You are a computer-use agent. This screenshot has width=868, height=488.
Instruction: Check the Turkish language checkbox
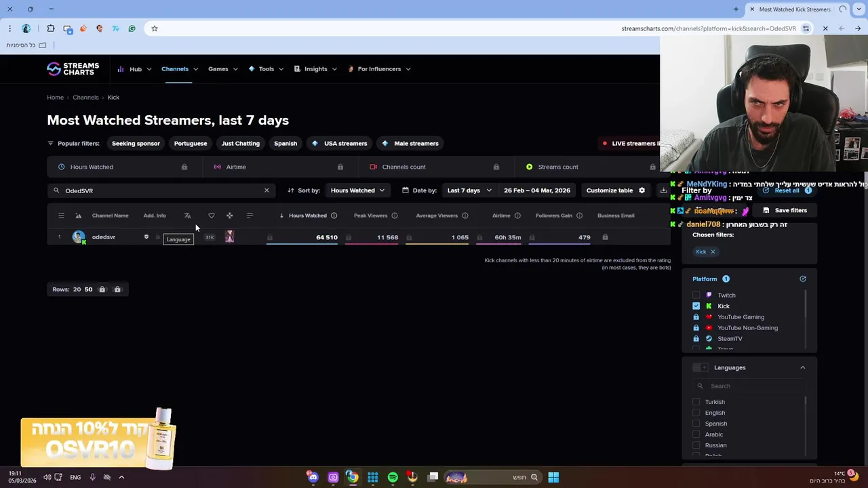point(696,402)
